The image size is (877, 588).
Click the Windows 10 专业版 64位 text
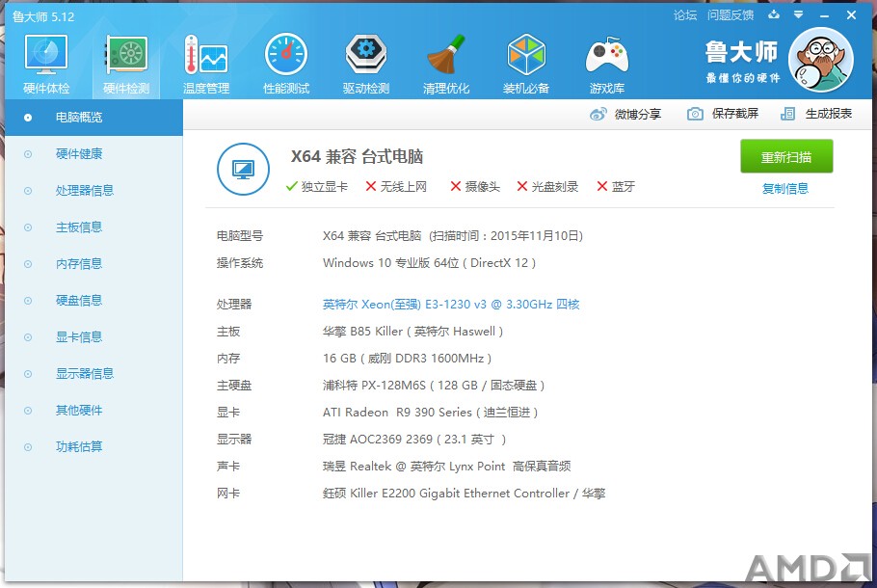click(x=429, y=263)
